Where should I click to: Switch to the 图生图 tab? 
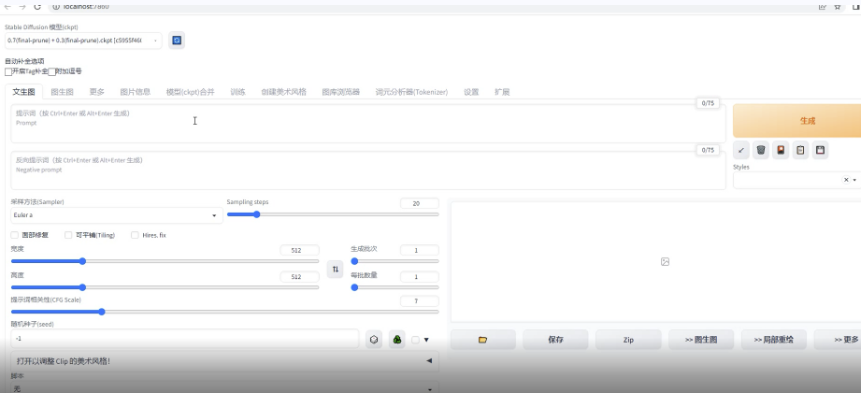pyautogui.click(x=62, y=92)
